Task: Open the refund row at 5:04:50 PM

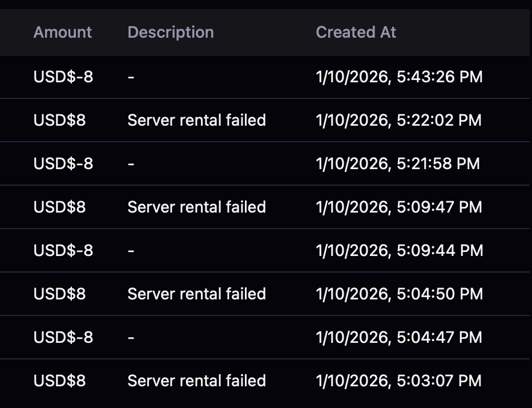Action: click(197, 294)
